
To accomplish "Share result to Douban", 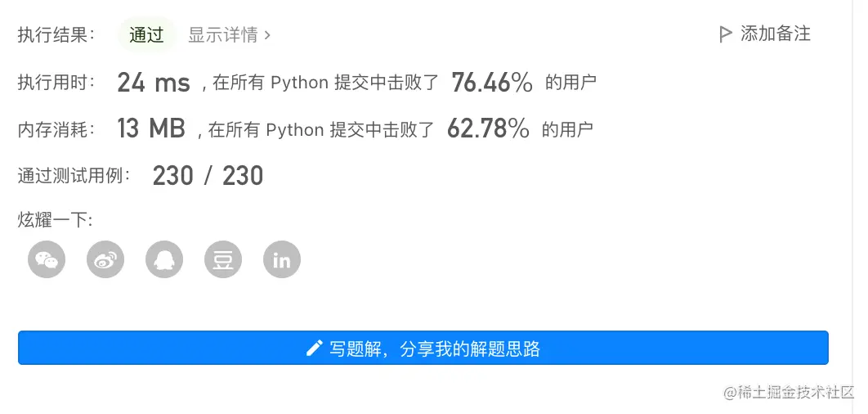I will coord(223,260).
